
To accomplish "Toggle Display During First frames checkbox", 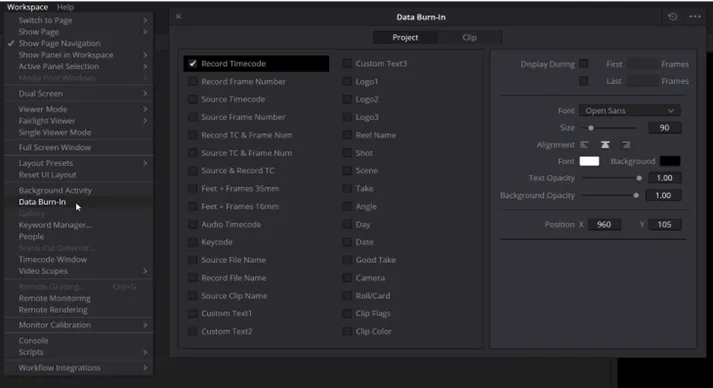I will [x=584, y=64].
